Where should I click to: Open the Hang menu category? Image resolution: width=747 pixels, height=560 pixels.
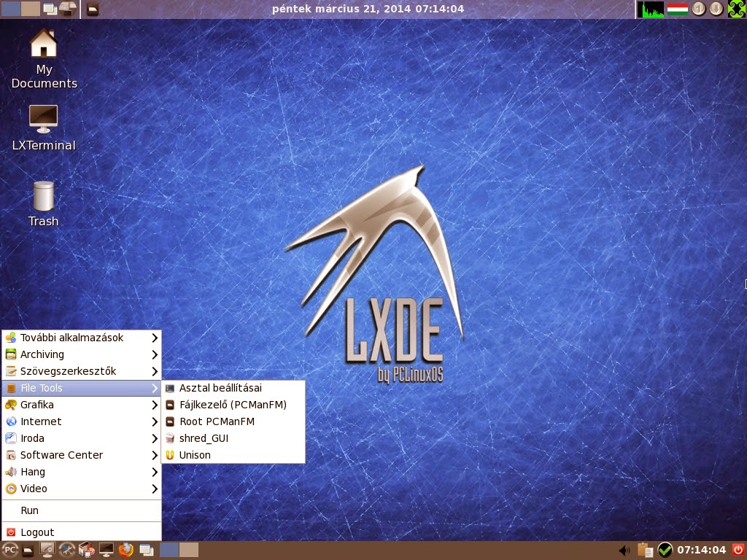[x=82, y=472]
